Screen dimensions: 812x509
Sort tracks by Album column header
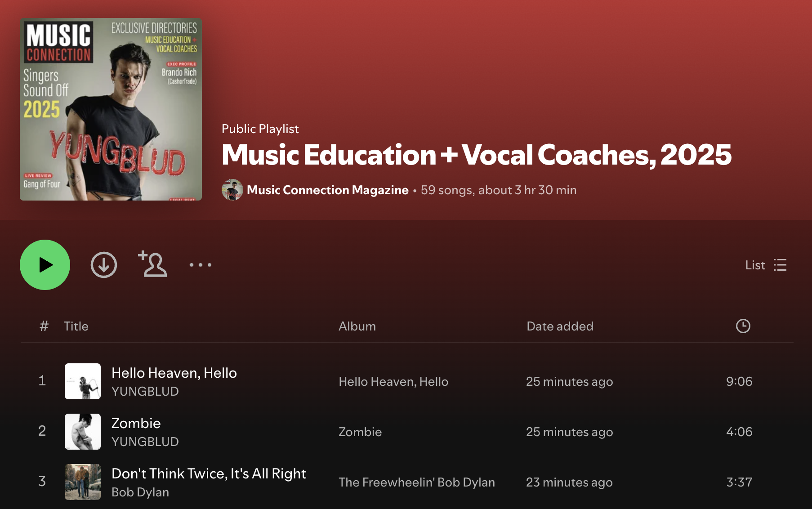pos(357,326)
